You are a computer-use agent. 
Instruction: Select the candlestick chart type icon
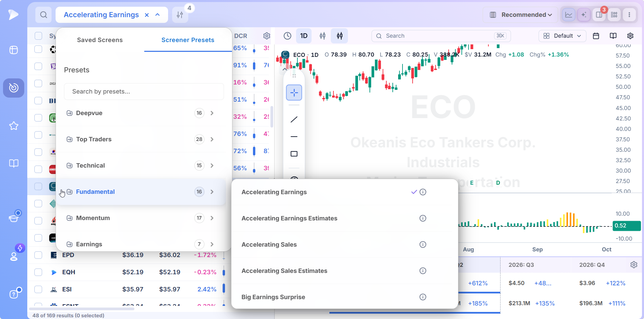pos(340,36)
